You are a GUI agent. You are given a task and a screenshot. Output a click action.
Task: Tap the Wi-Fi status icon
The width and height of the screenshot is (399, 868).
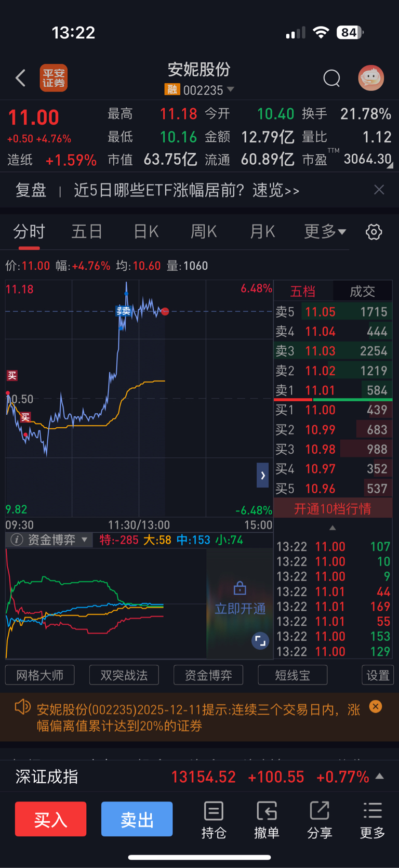coord(321,33)
